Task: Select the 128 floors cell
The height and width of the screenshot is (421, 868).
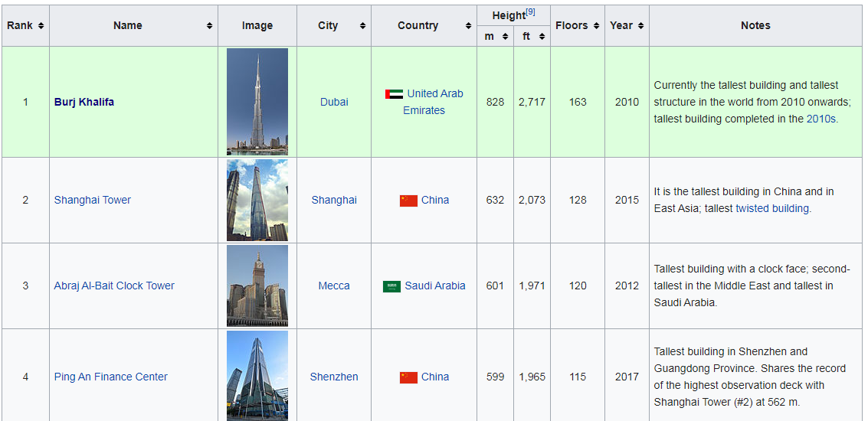Action: tap(578, 201)
